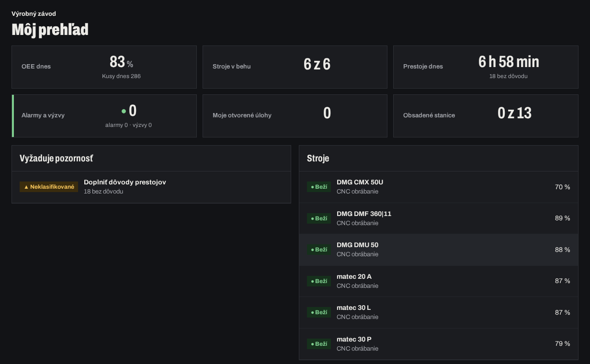Select the DMG DMU 50 machine row
The image size is (590, 364).
click(x=439, y=250)
